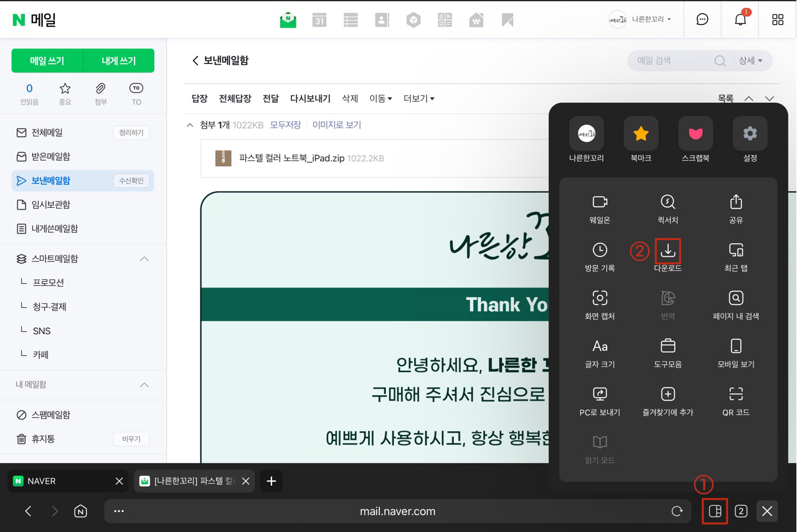Image resolution: width=797 pixels, height=532 pixels.
Task: Add this page to 즐겨찾기 favorites
Action: click(667, 399)
